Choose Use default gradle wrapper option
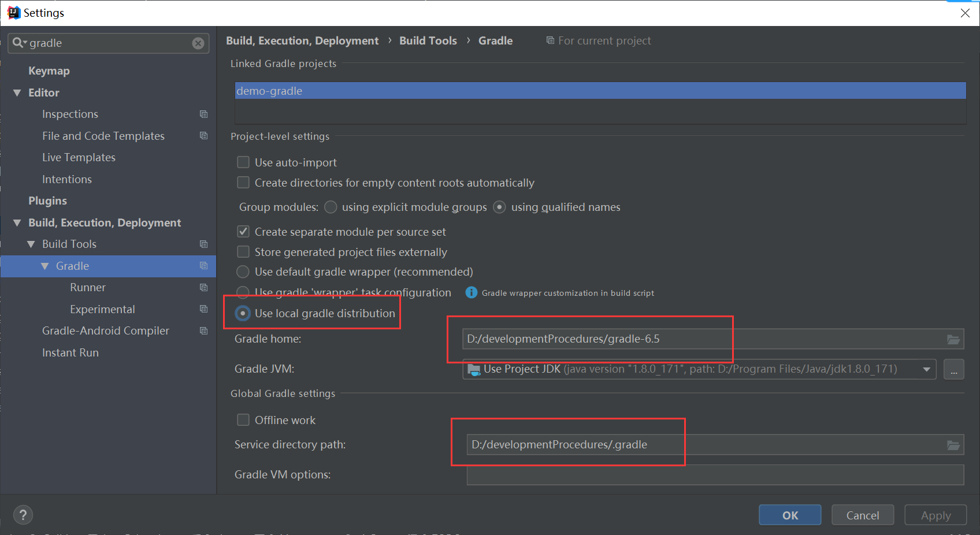The image size is (980, 535). click(243, 272)
